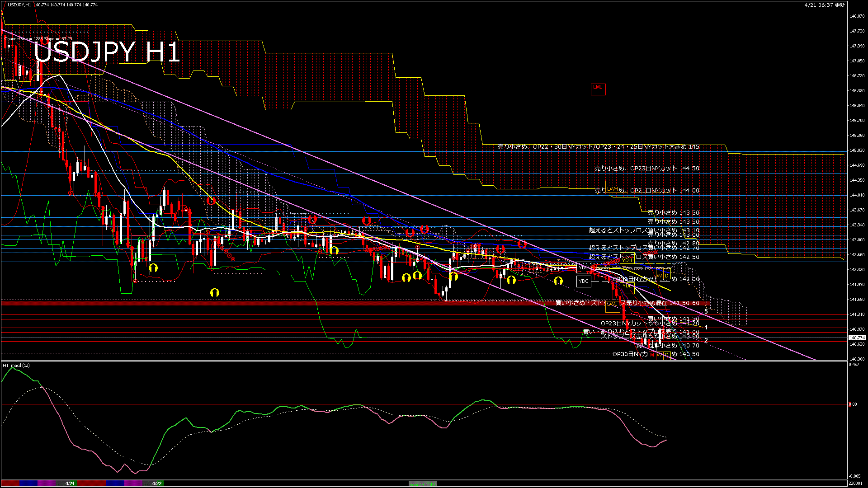Click 0.457 on the MACD scale

pos(854,365)
